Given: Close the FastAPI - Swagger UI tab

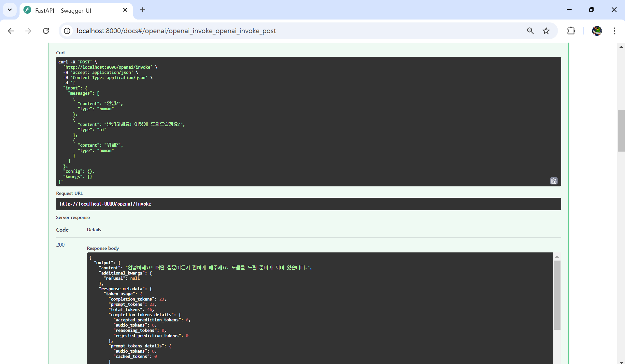Looking at the screenshot, I should click(125, 10).
